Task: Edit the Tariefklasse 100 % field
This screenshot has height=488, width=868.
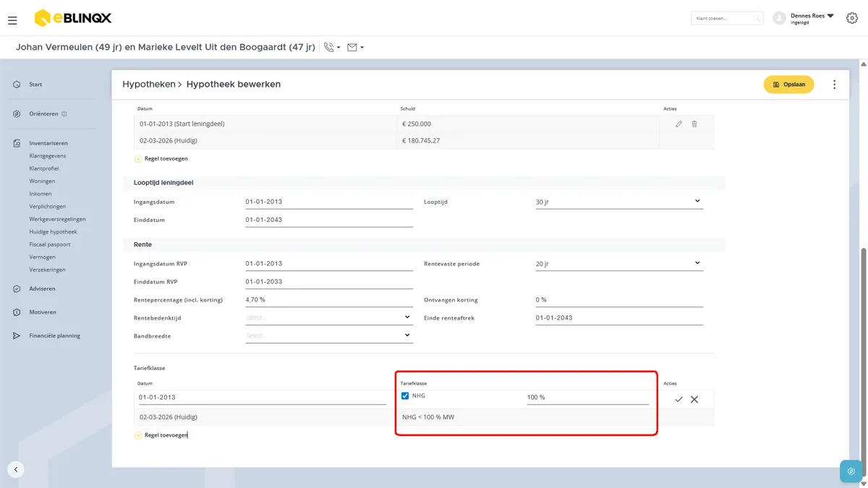Action: [587, 398]
